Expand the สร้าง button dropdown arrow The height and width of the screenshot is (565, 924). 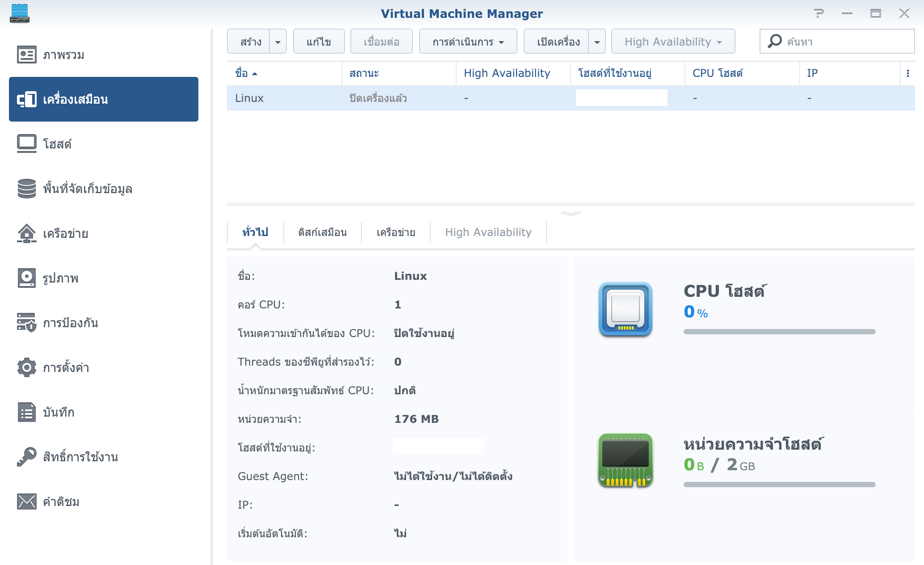(278, 42)
